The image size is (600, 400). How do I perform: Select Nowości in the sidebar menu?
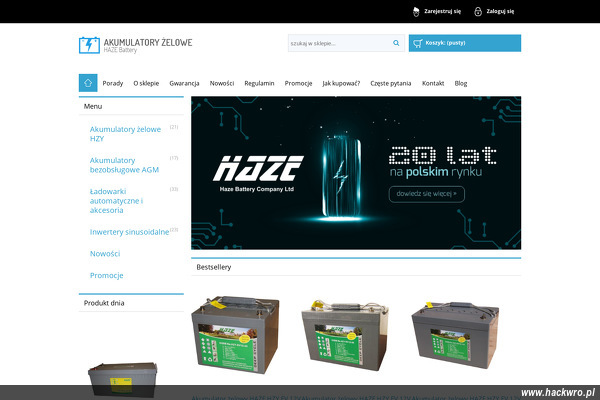105,253
